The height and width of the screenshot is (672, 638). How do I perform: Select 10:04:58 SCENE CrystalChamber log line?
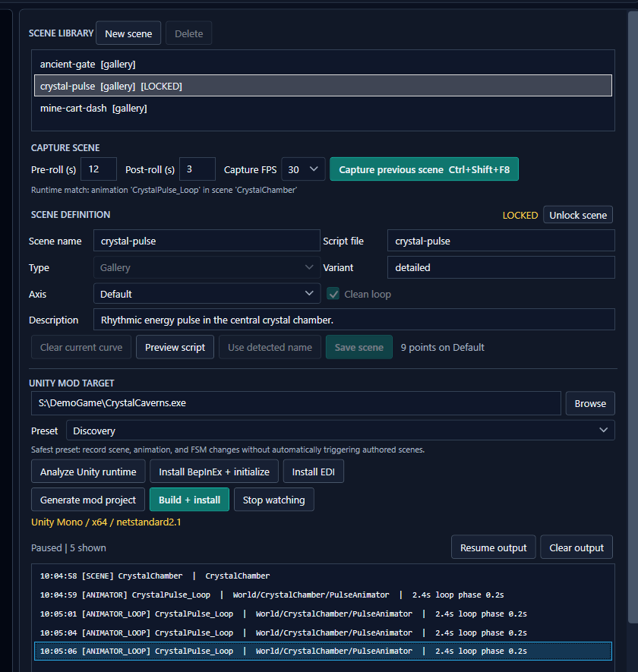point(323,576)
